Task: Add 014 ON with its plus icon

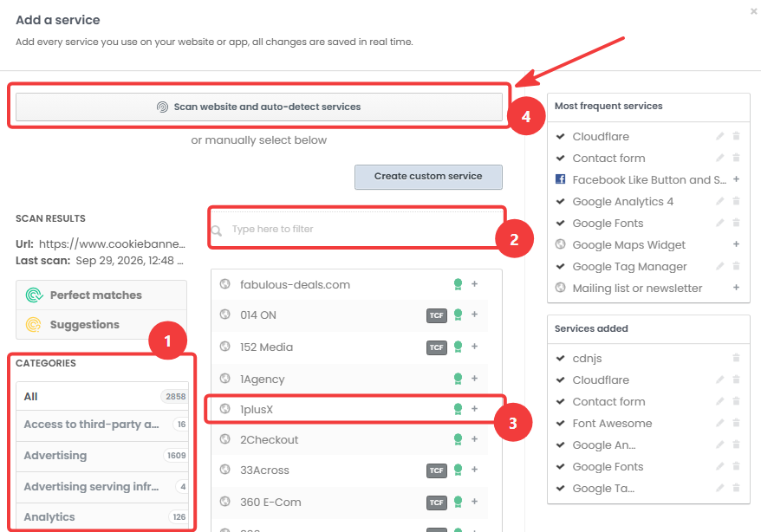Action: click(x=475, y=315)
